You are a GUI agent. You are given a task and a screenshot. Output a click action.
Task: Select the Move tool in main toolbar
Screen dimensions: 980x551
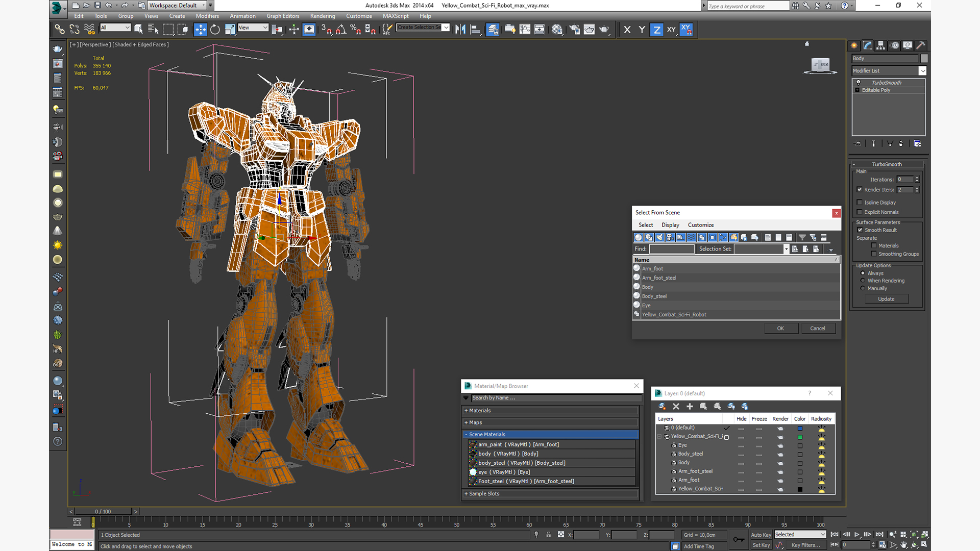pyautogui.click(x=200, y=30)
